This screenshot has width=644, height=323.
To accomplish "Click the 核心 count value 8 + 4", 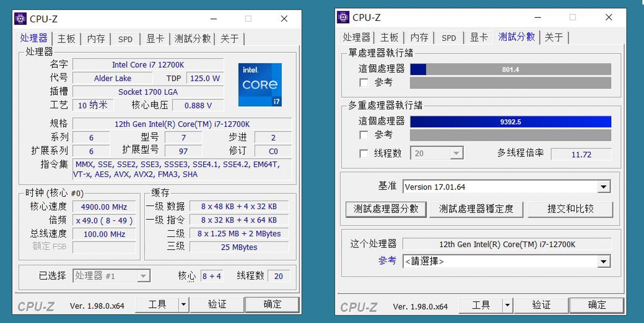I will 212,276.
